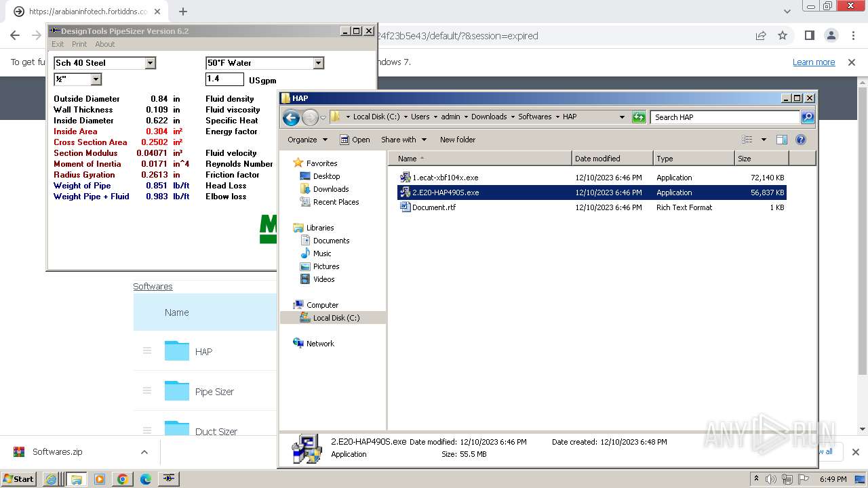The width and height of the screenshot is (868, 488).
Task: Open Desktop under Favorites
Action: [x=326, y=176]
